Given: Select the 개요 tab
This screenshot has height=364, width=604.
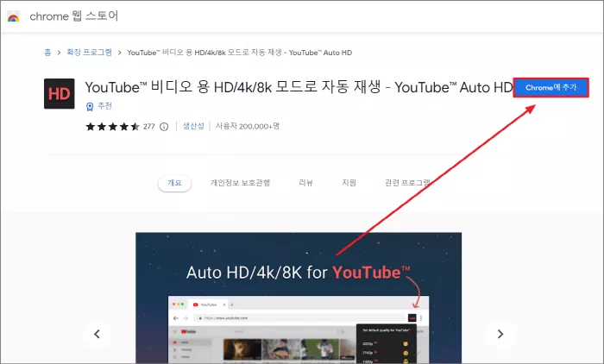Looking at the screenshot, I should pos(174,183).
